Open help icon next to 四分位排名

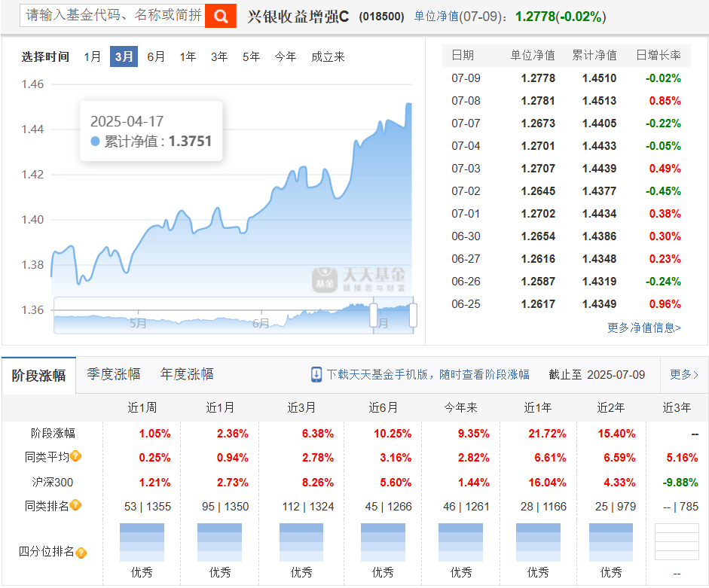(x=81, y=553)
